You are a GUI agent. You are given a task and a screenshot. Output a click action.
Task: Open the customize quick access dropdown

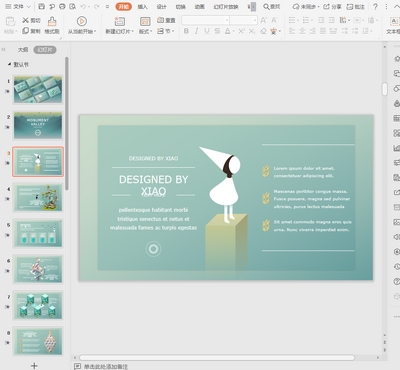pyautogui.click(x=107, y=7)
